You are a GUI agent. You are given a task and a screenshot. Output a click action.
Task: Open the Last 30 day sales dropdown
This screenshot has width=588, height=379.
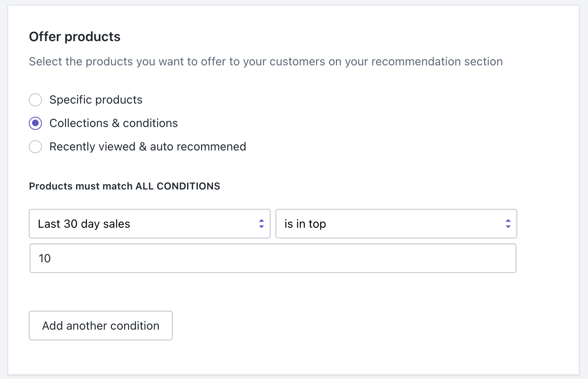point(149,224)
